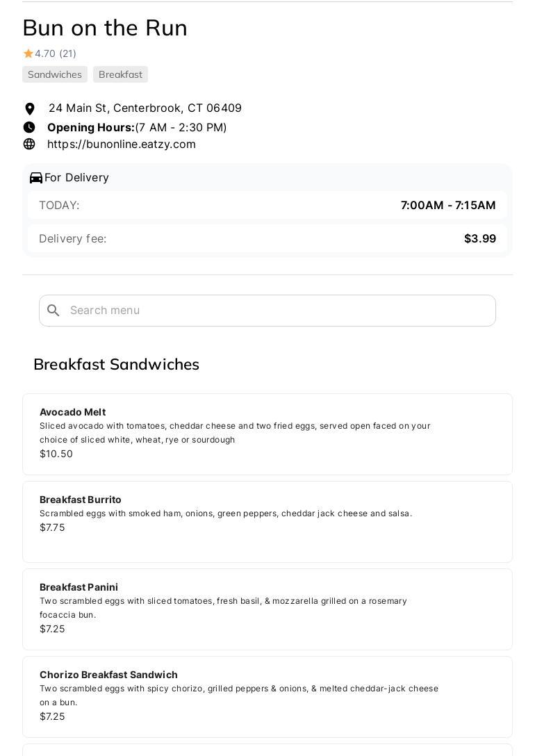Click the search magnifier icon
This screenshot has height=756, width=535.
coord(53,311)
